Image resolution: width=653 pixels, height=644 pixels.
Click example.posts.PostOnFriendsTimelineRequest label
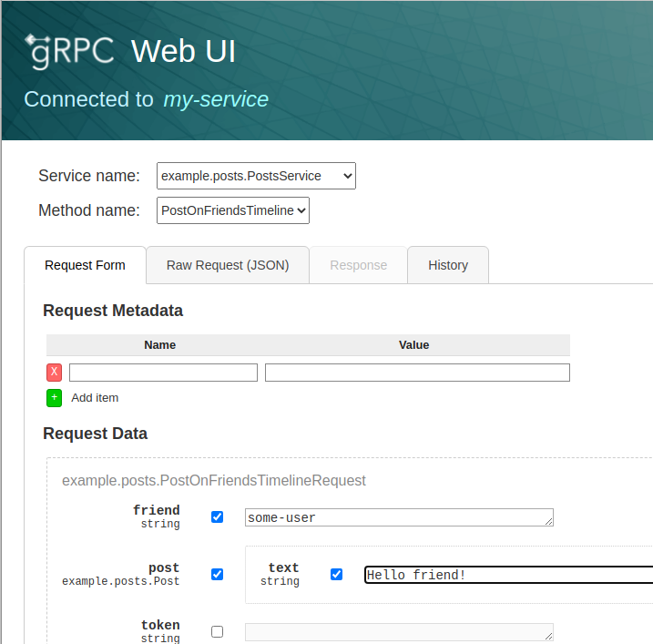[214, 481]
